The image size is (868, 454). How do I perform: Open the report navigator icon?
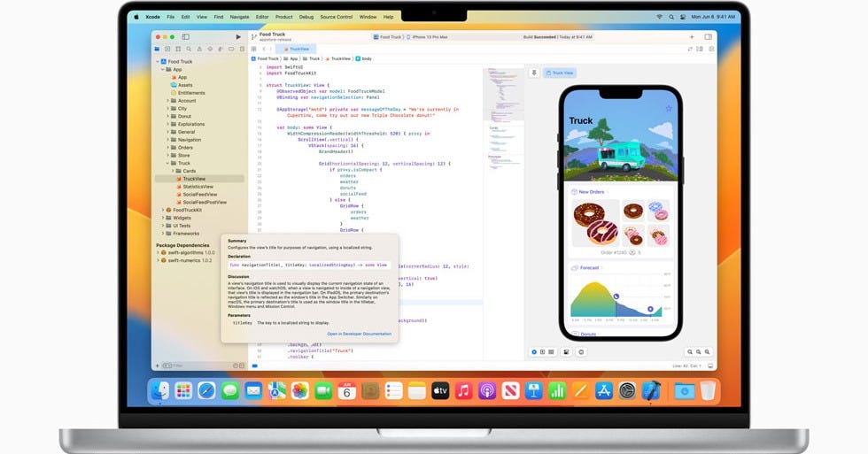(242, 50)
